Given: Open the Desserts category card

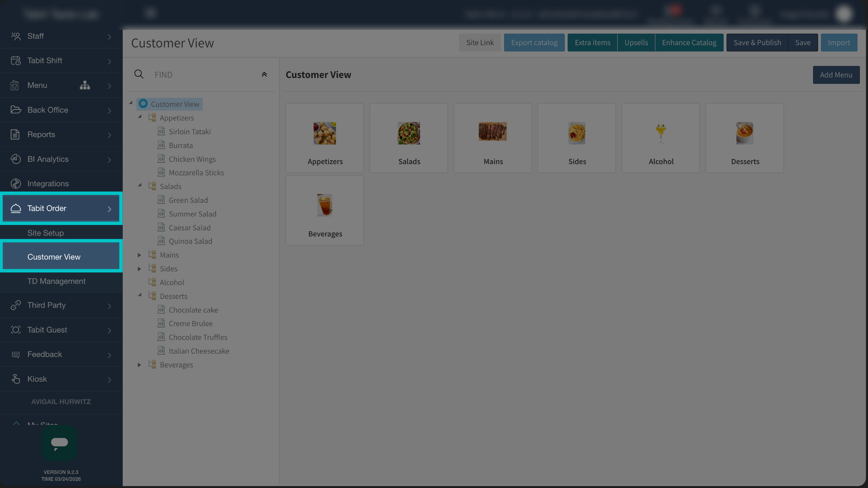Looking at the screenshot, I should (745, 138).
